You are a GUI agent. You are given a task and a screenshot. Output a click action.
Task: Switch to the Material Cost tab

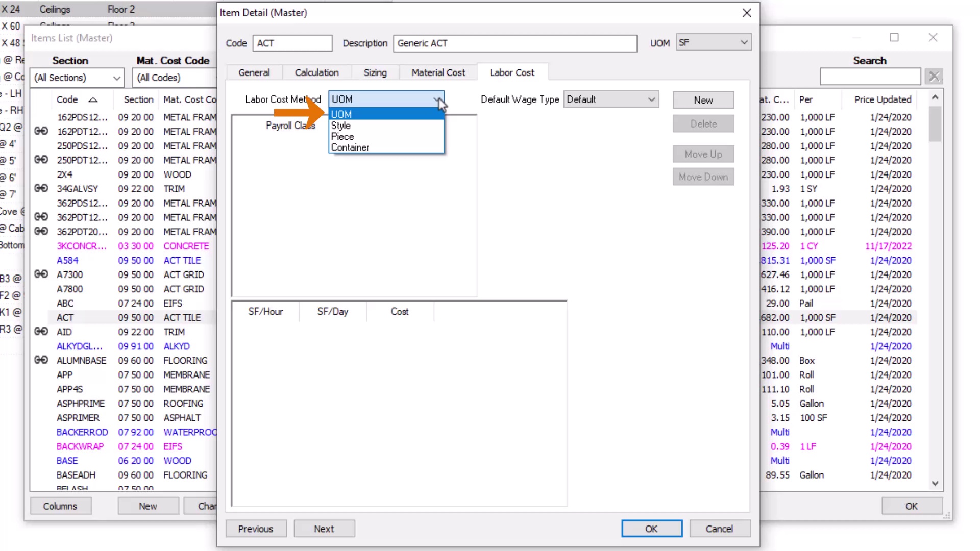[x=438, y=72]
